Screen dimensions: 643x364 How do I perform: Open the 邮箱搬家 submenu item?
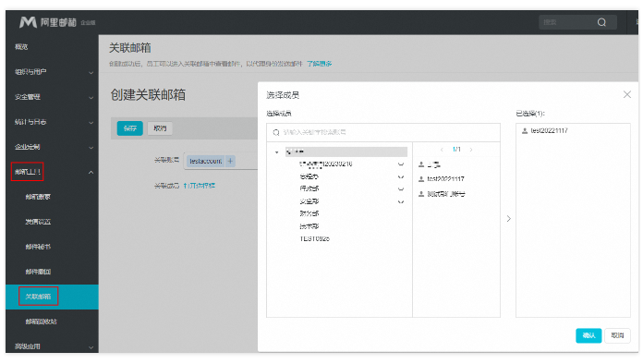[38, 197]
